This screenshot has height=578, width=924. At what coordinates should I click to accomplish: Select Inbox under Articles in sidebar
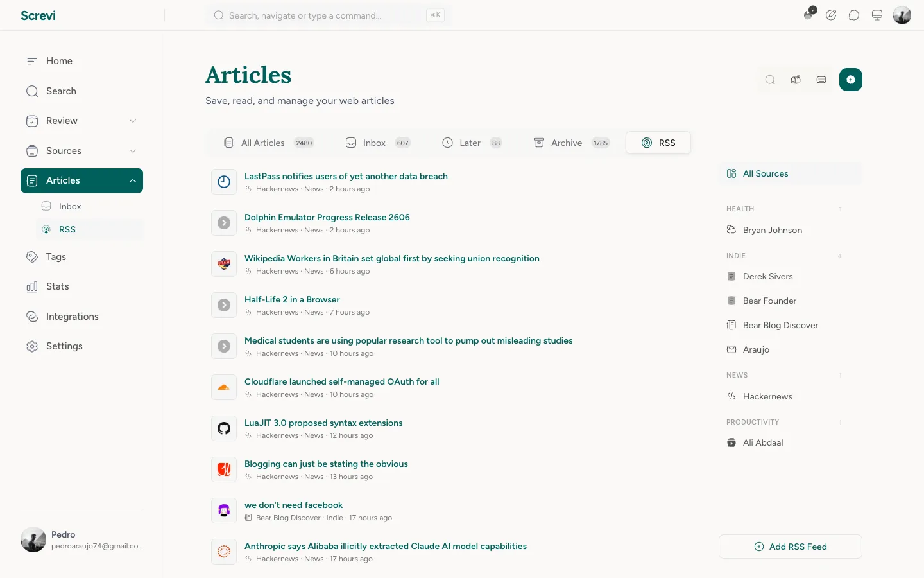coord(89,206)
